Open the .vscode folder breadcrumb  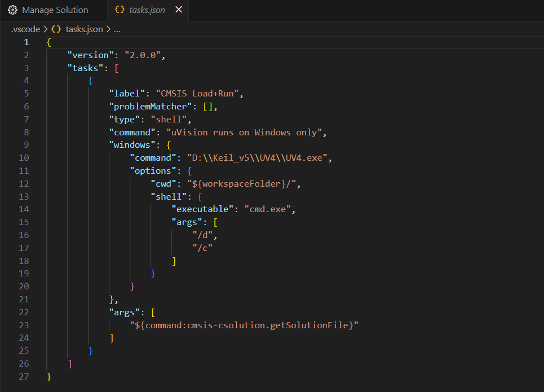(x=25, y=29)
